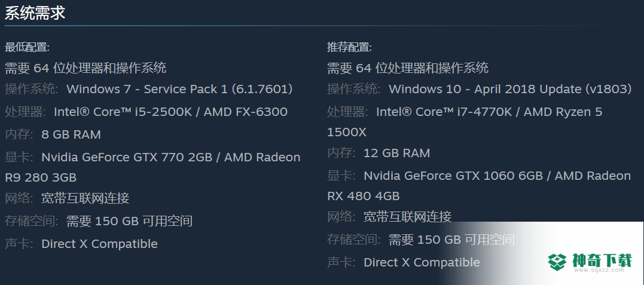644x285 pixels.
Task: Open the www.sqxzz.com watermark link
Action: tap(601, 271)
